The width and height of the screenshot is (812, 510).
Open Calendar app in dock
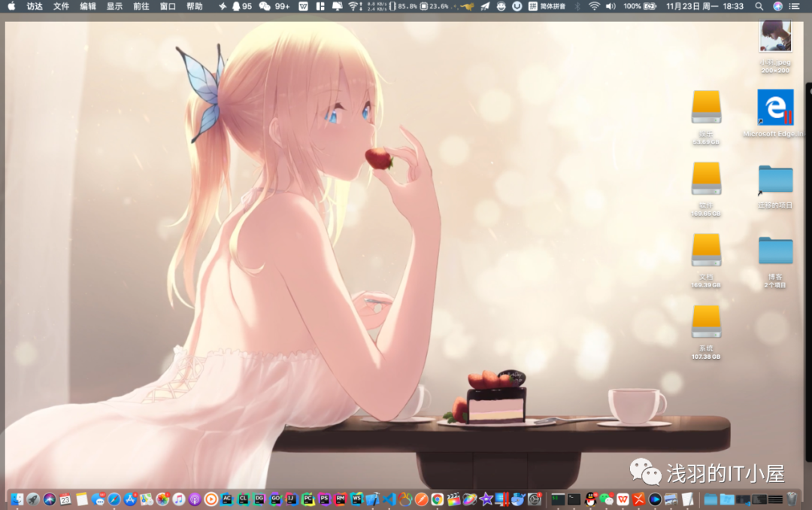coord(65,499)
